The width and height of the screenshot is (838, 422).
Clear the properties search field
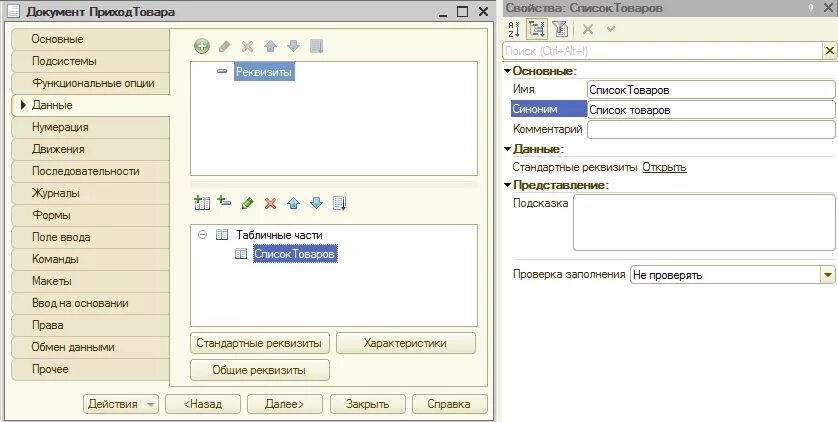(829, 51)
